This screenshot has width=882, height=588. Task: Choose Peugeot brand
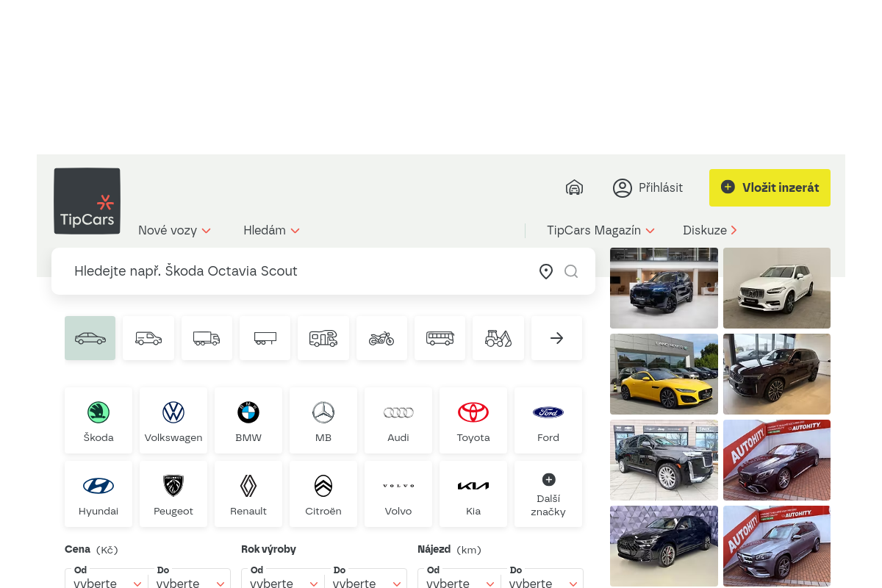point(173,494)
